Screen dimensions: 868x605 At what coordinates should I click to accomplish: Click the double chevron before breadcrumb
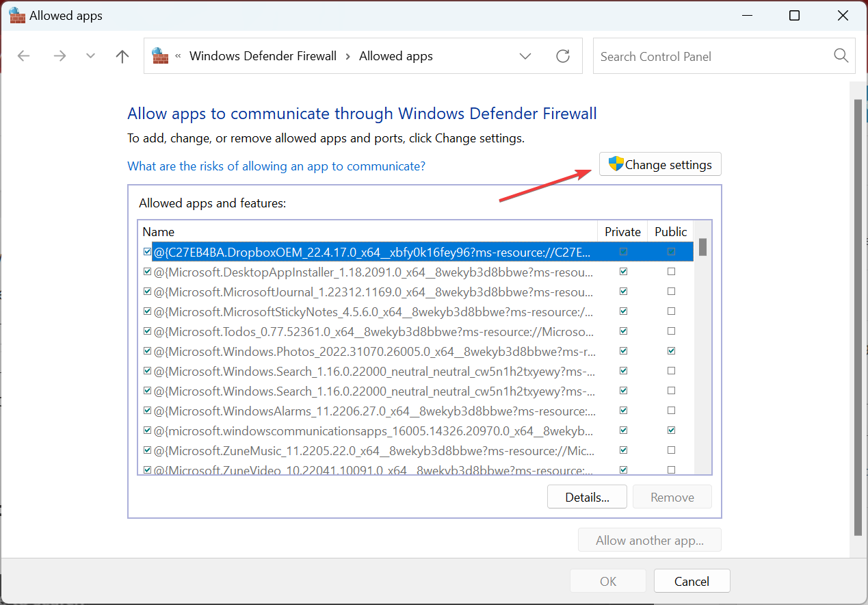click(178, 56)
